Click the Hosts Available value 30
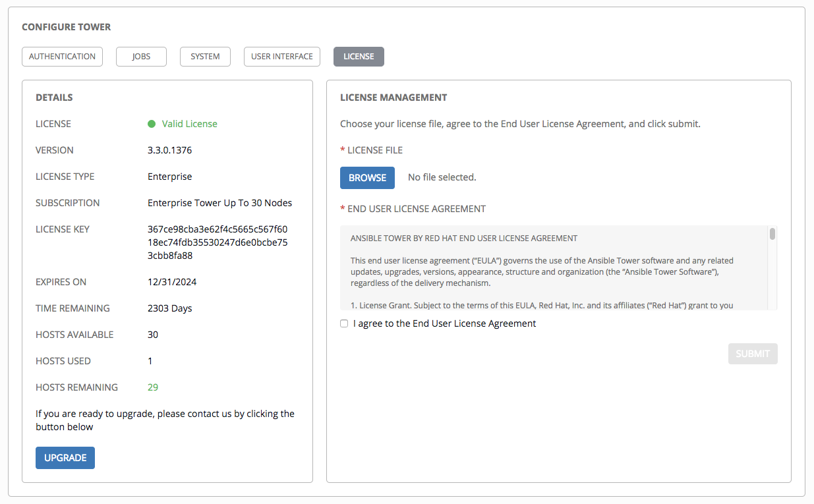Viewport: 814px width, 504px height. point(153,335)
